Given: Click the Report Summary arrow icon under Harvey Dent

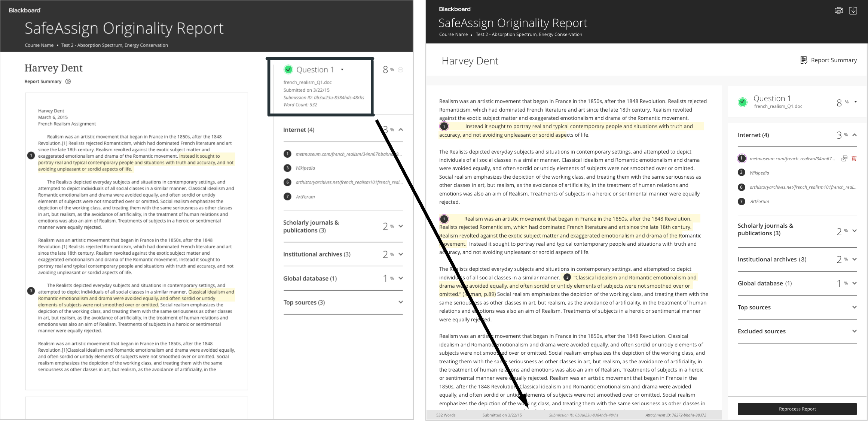Looking at the screenshot, I should click(x=68, y=81).
